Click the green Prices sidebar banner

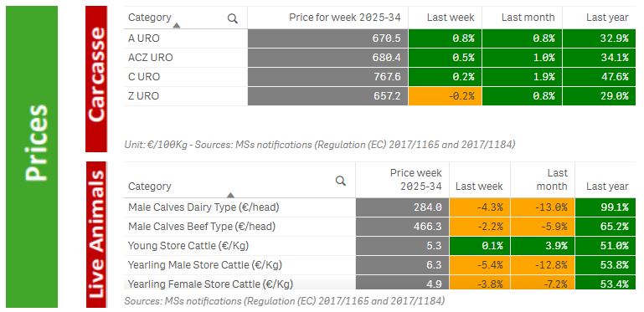[x=32, y=156]
